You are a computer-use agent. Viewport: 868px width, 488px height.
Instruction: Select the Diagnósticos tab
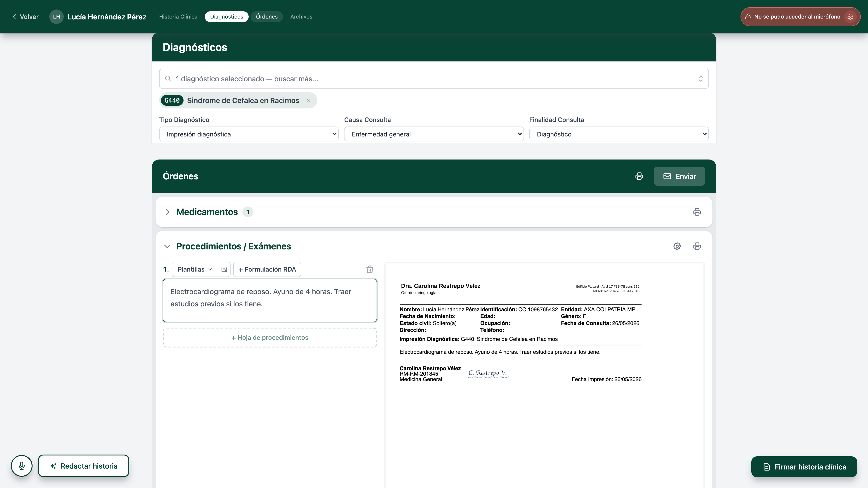226,16
